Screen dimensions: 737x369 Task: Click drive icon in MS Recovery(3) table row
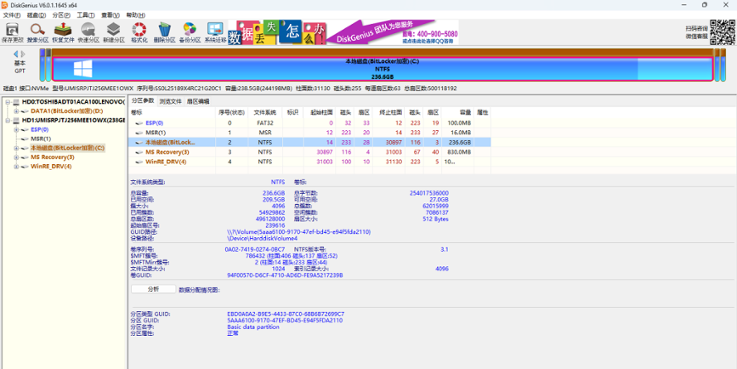[139, 152]
